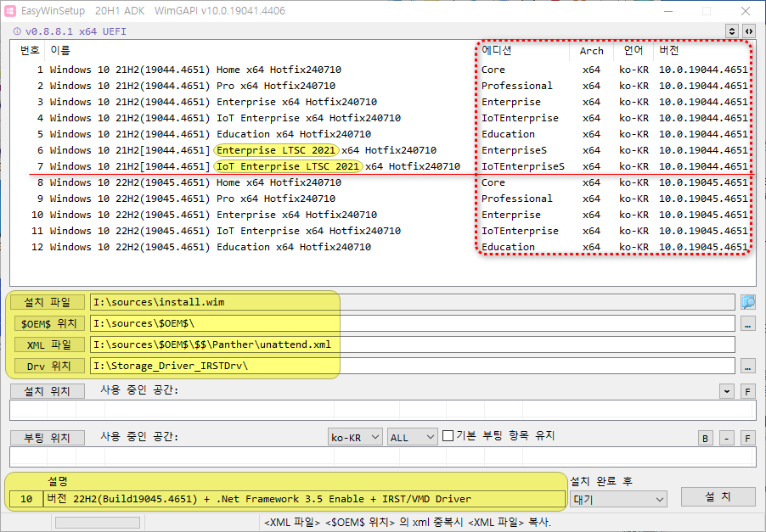Select row 11 22H2 IoT Enterprise
Viewport: 766px width, 532px height.
tap(382, 231)
